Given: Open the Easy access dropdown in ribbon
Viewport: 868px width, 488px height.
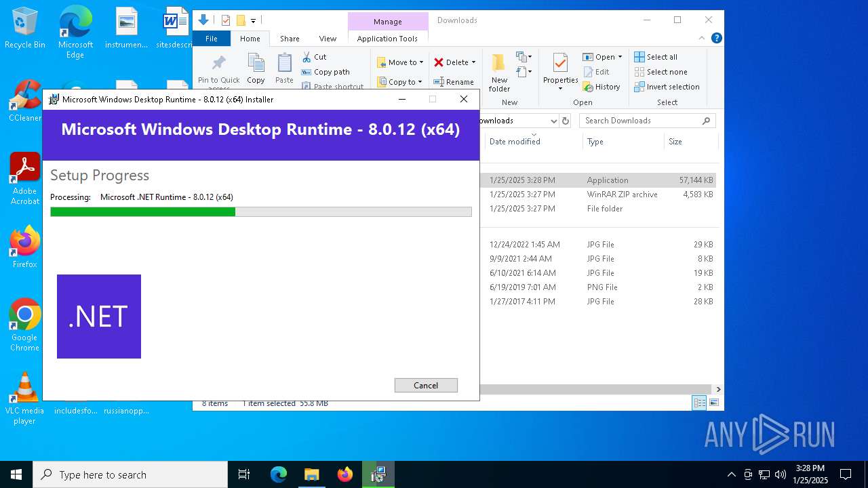Looking at the screenshot, I should pos(524,71).
